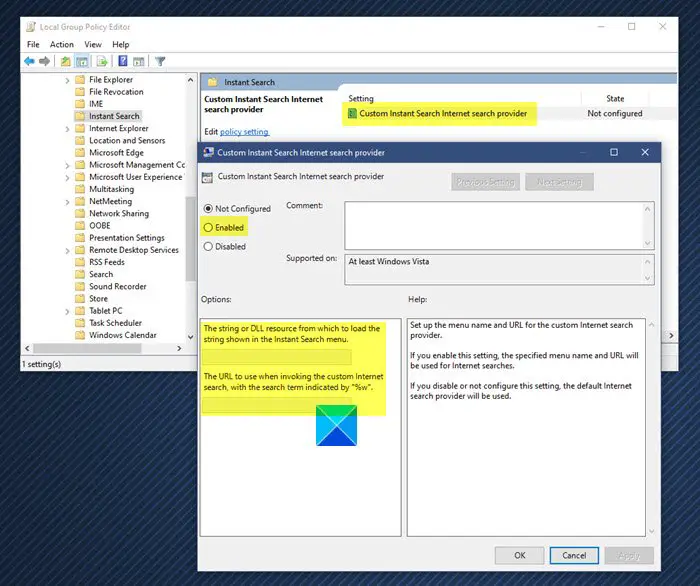Viewport: 700px width, 586px height.
Task: Expand the Internet Explorer tree node
Action: coord(67,129)
